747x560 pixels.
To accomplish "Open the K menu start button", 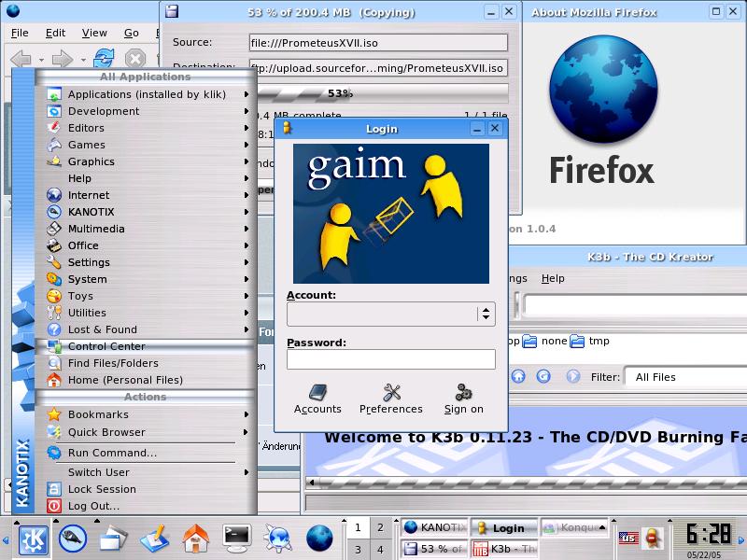I will click(x=33, y=539).
